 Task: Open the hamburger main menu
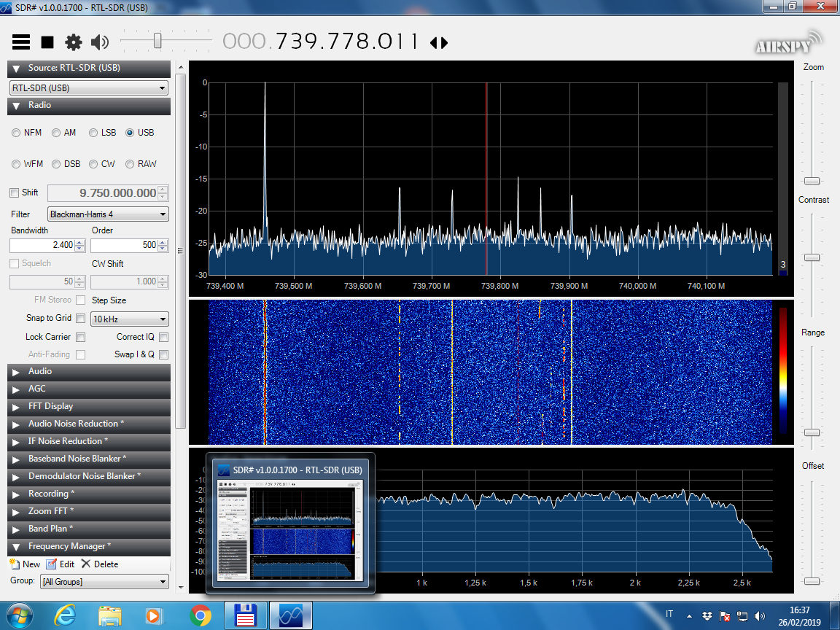coord(21,42)
